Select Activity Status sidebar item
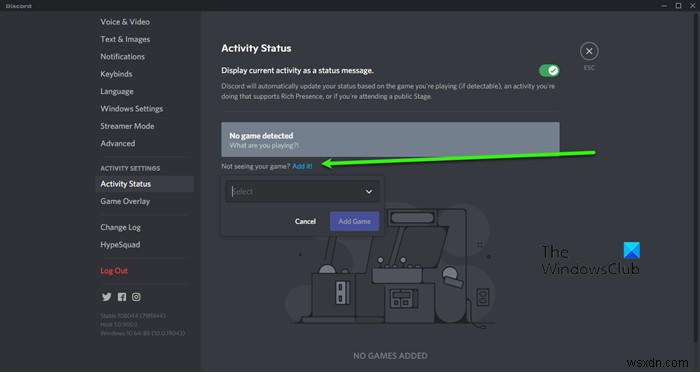 click(144, 184)
